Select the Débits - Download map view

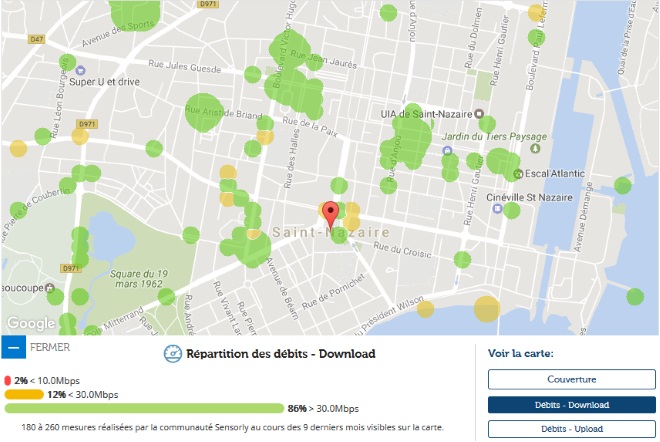tap(572, 405)
